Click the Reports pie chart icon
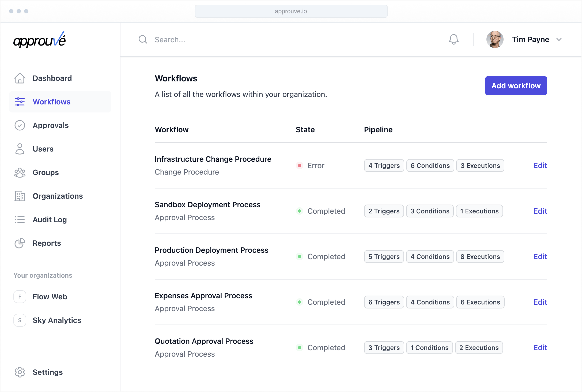The image size is (582, 392). point(20,243)
